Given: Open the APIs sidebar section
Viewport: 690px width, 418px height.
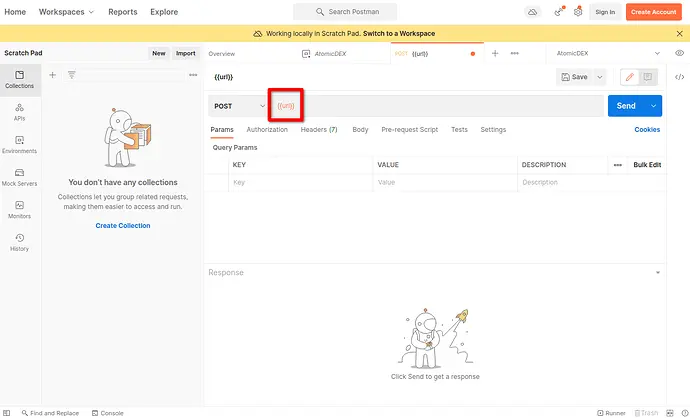Looking at the screenshot, I should click(19, 111).
